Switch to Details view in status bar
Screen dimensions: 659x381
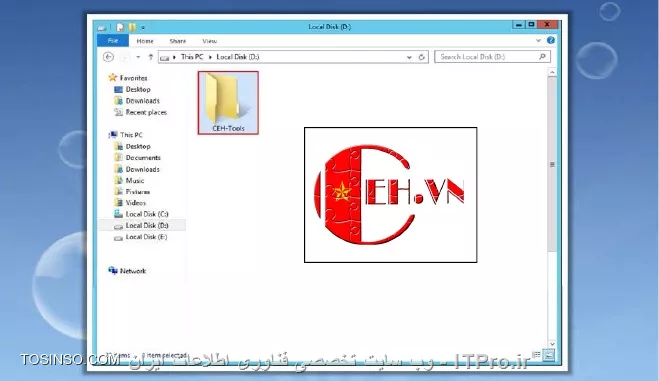coord(537,355)
